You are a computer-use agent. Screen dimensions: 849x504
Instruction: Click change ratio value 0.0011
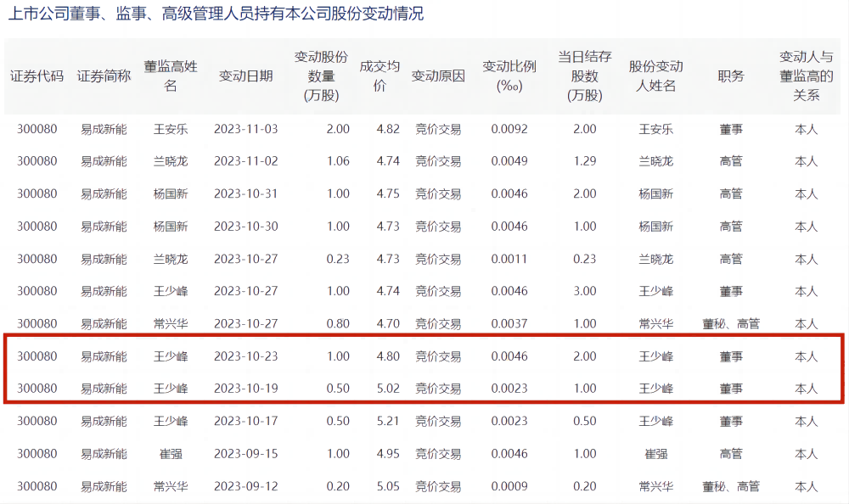(509, 259)
